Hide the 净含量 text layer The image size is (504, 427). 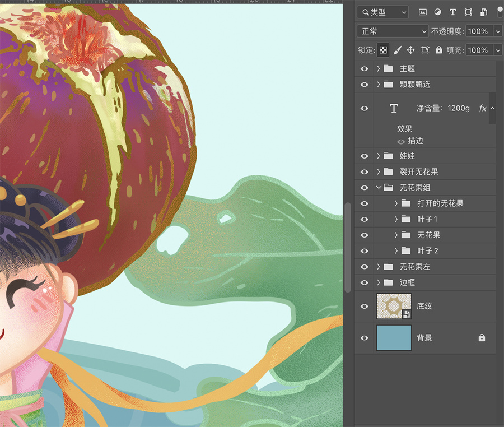click(364, 108)
